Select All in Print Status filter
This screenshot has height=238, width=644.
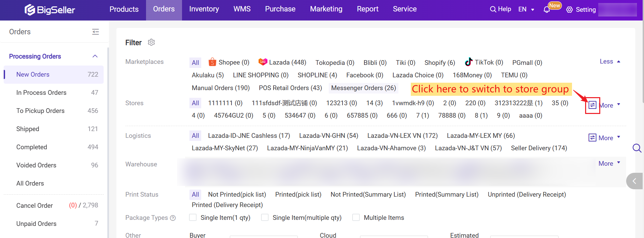(x=195, y=194)
